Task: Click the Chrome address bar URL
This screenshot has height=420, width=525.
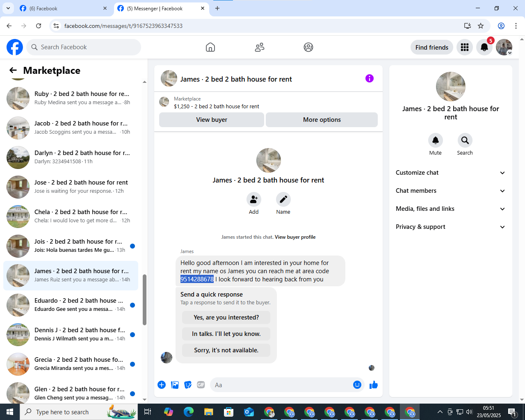Action: (x=123, y=26)
